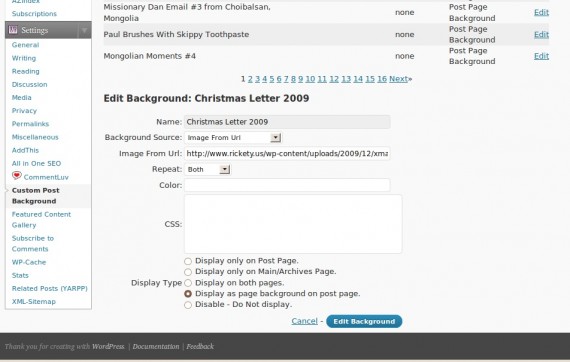Open the Documentation footer link
Screen dimensions: 570x362
(x=156, y=346)
